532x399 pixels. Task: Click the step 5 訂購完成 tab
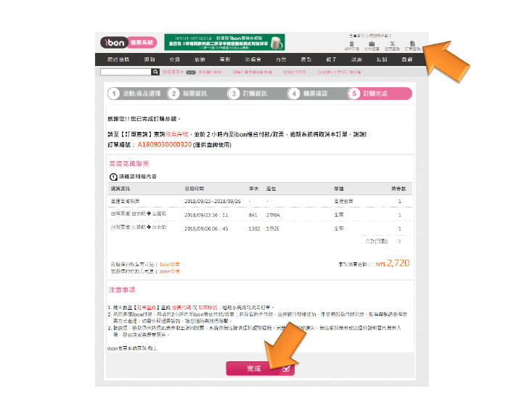(x=378, y=94)
